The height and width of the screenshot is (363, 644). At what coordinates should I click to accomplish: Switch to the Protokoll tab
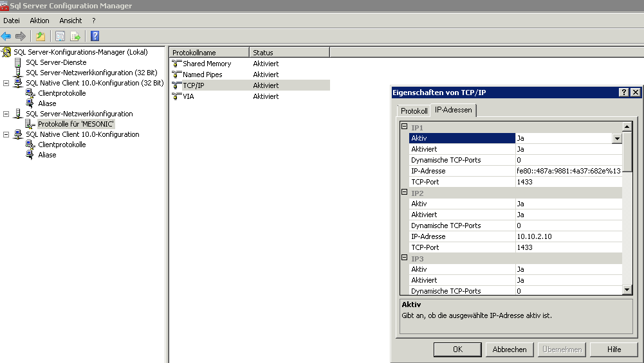pyautogui.click(x=414, y=111)
